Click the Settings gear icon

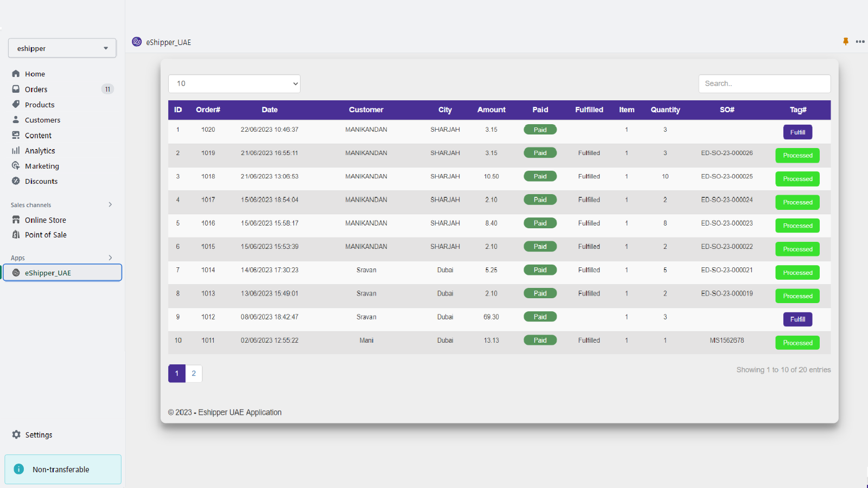tap(16, 434)
